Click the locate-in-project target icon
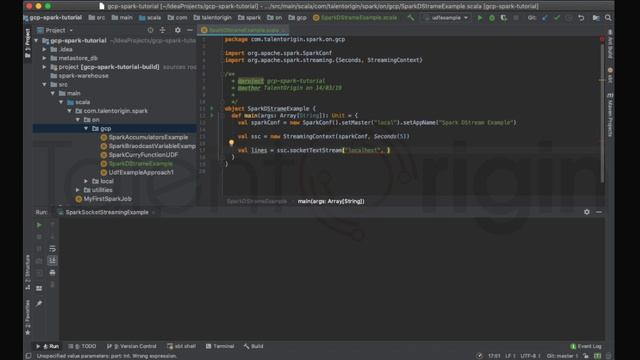 [150, 30]
